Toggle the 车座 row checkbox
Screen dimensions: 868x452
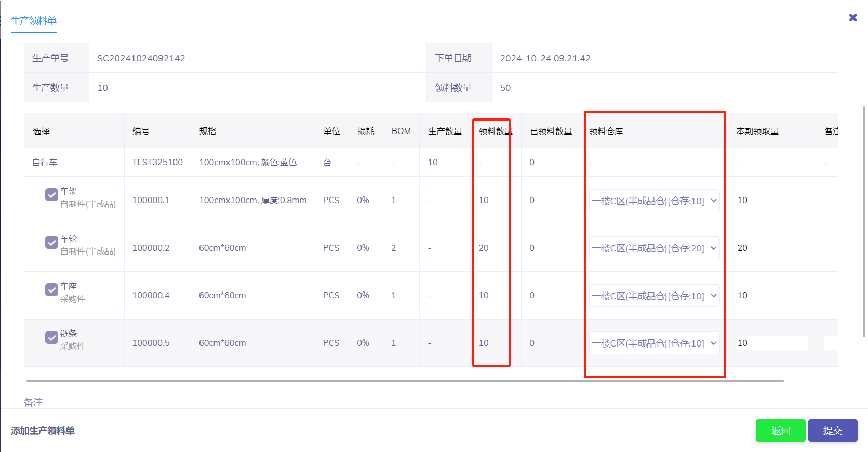tap(51, 289)
